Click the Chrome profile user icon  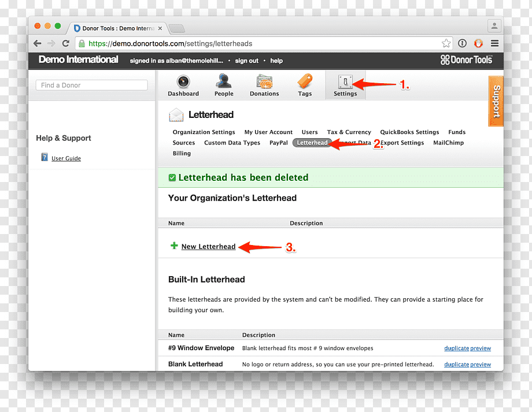(x=494, y=26)
